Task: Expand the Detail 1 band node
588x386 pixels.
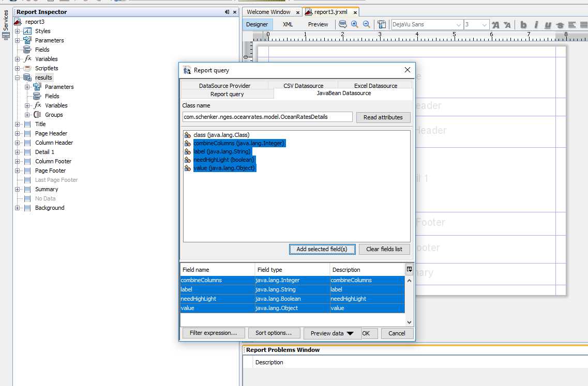Action: point(17,152)
